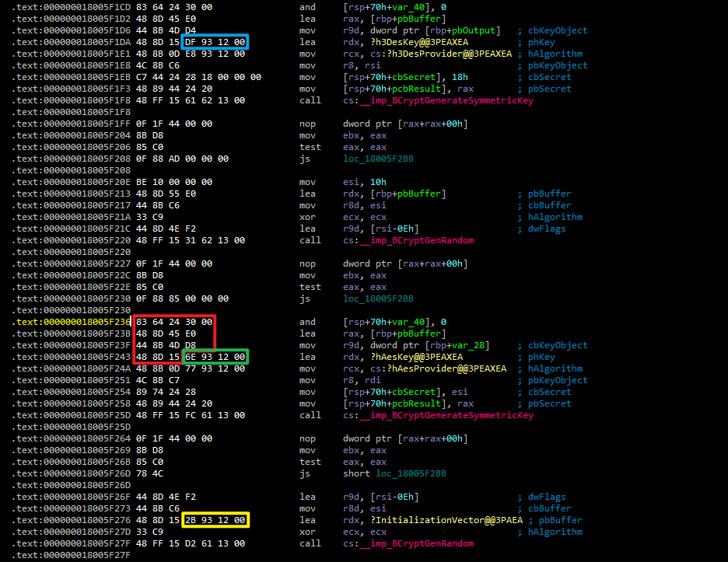Click hex bytes 0F 88 AD 00 00 00
728x562 pixels.
pos(183,159)
